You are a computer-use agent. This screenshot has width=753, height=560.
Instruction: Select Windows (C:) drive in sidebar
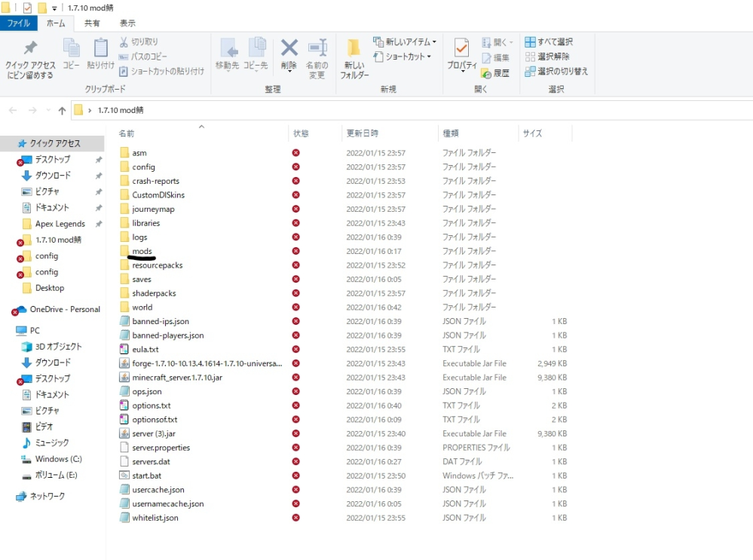58,459
